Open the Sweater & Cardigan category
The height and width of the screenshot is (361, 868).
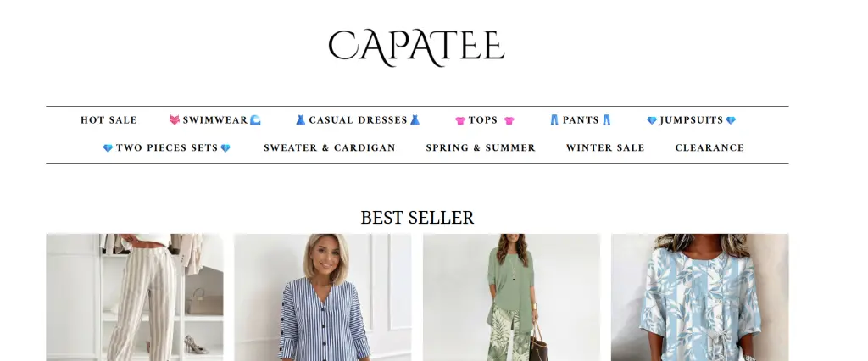[330, 147]
